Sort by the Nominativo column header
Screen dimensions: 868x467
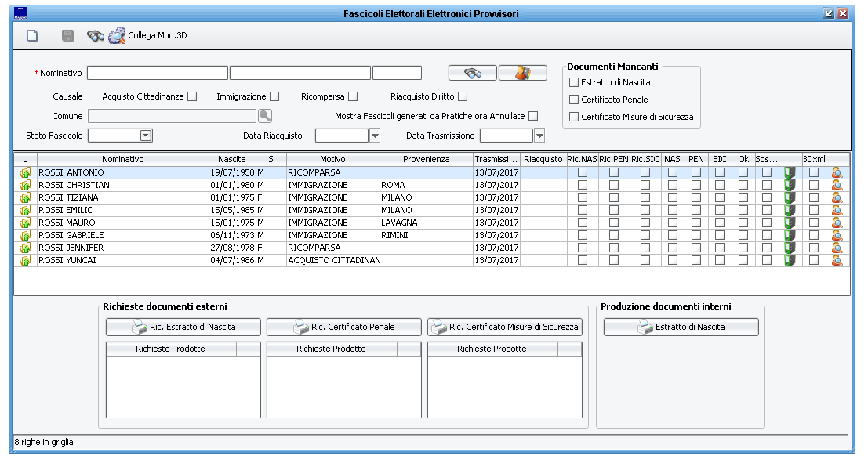pos(122,159)
